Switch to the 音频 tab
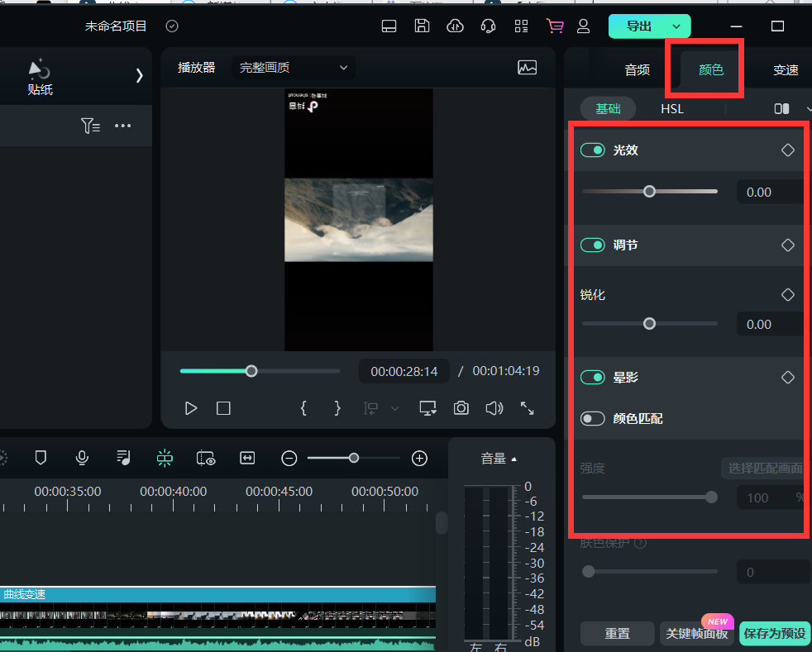Screen dimensions: 812x652 coord(637,70)
